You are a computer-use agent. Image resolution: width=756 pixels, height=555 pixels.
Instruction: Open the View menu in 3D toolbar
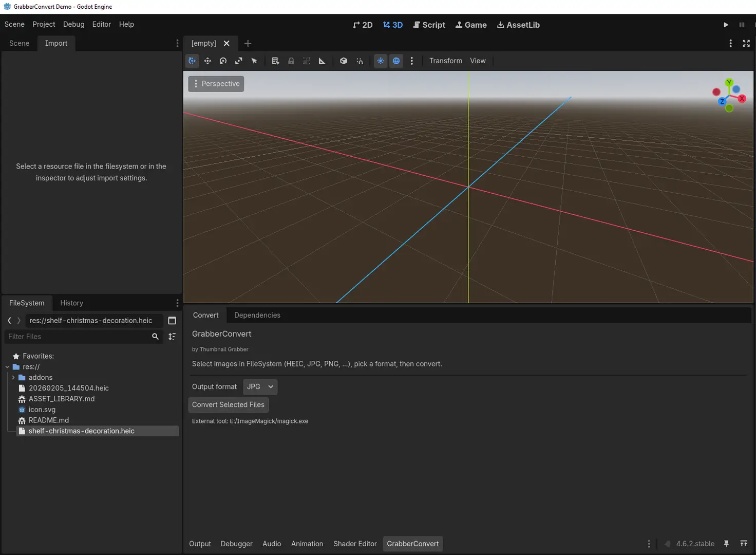pos(478,61)
